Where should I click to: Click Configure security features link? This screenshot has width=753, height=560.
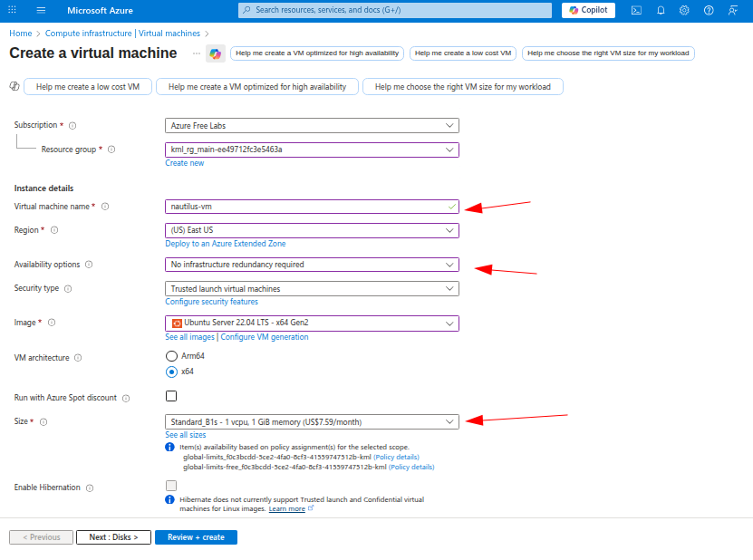(x=211, y=302)
